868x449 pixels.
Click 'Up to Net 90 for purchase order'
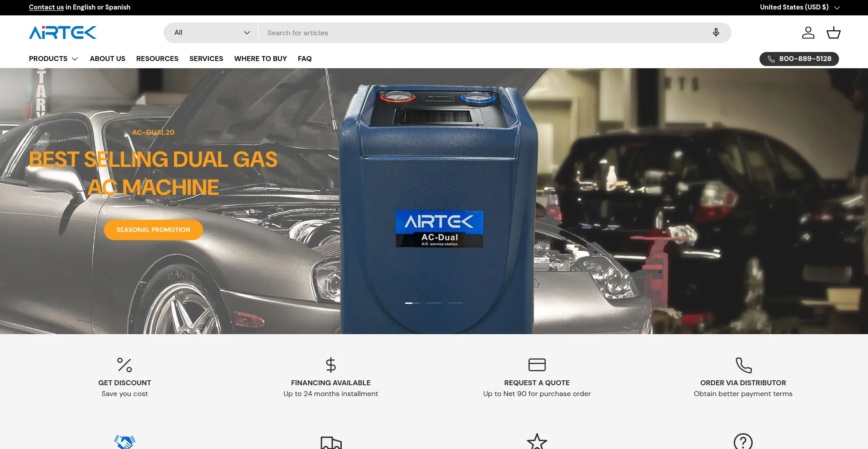(537, 394)
